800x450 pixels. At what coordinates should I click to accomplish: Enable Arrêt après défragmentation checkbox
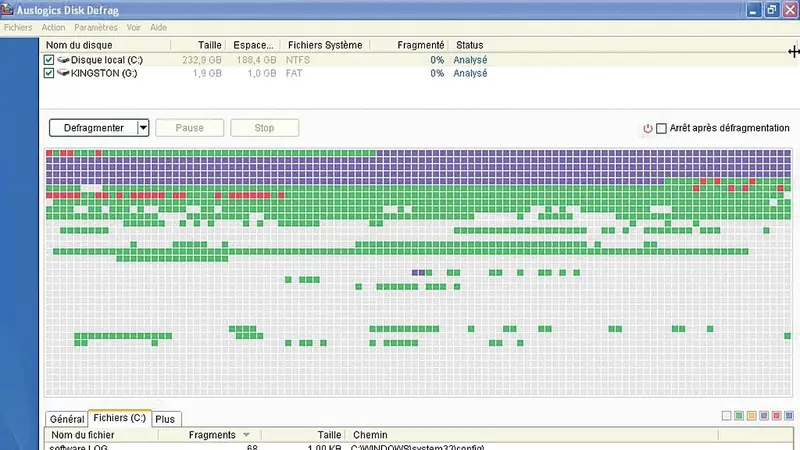pyautogui.click(x=661, y=128)
